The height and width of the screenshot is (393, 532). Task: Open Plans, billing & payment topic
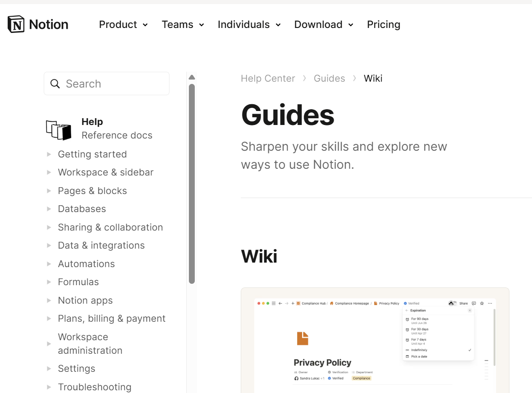112,319
